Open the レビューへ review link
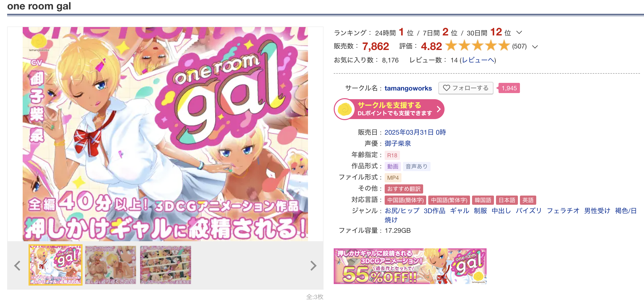Viewport: 644px width, 307px height. pyautogui.click(x=478, y=60)
